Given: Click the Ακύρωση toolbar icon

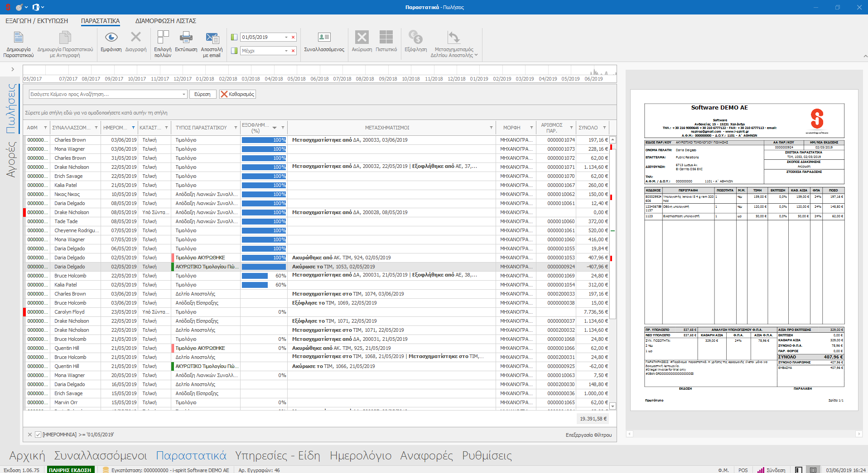Looking at the screenshot, I should 362,37.
